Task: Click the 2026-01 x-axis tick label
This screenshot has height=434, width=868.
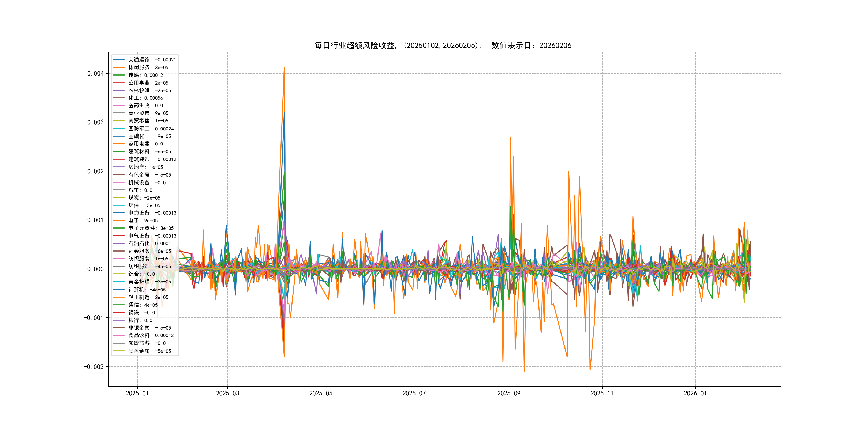Action: point(695,393)
